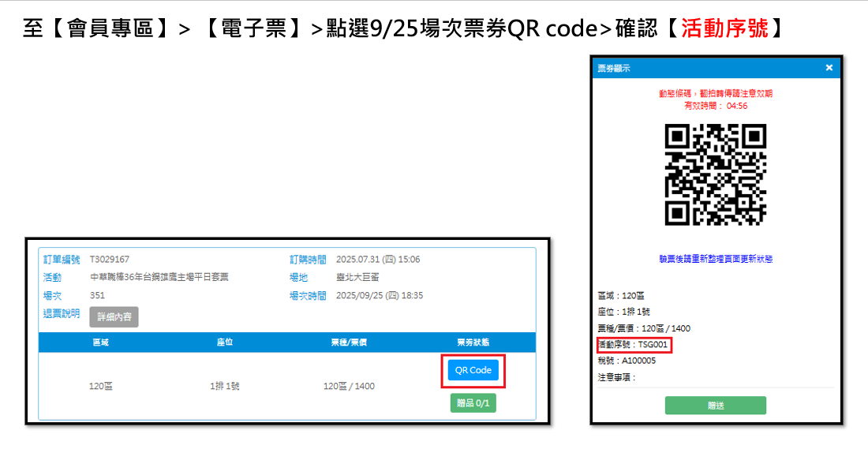
Task: Click the session value 351
Action: 97,295
